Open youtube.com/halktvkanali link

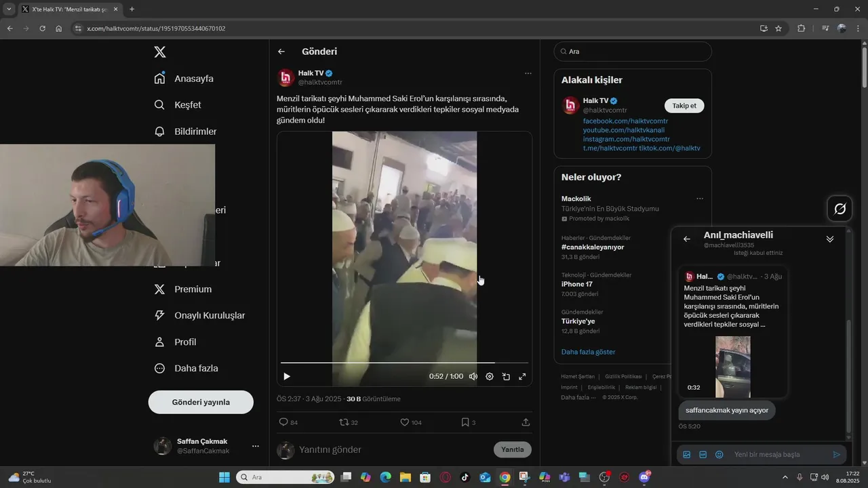[x=624, y=130]
